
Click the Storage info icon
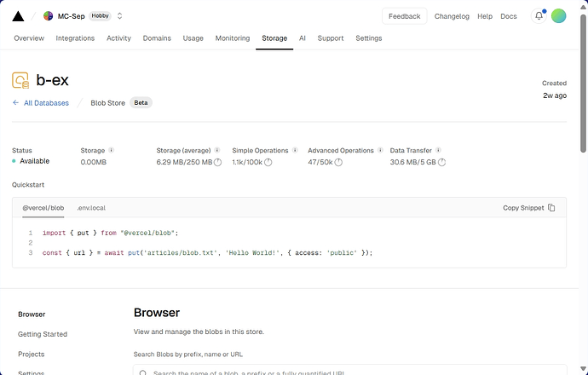111,150
